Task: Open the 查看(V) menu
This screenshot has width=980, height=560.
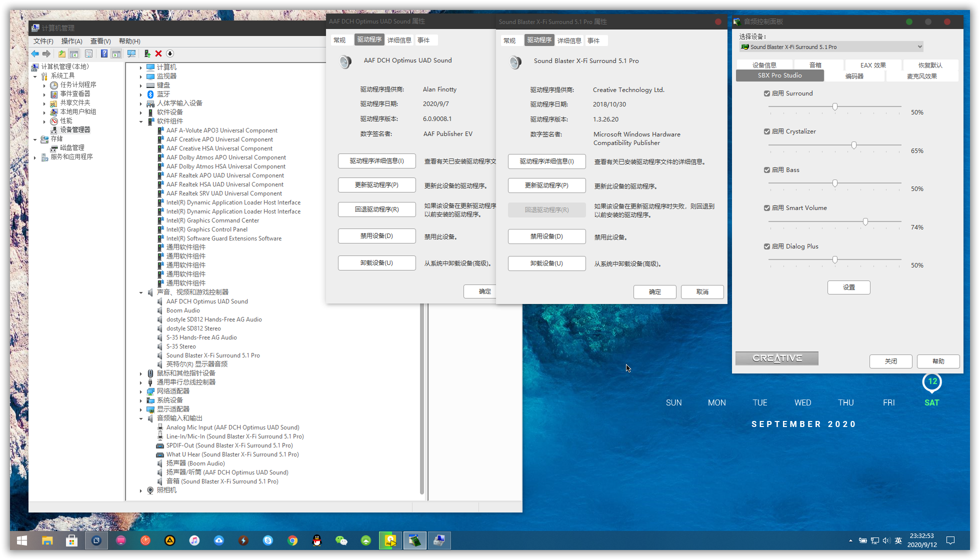Action: (100, 41)
